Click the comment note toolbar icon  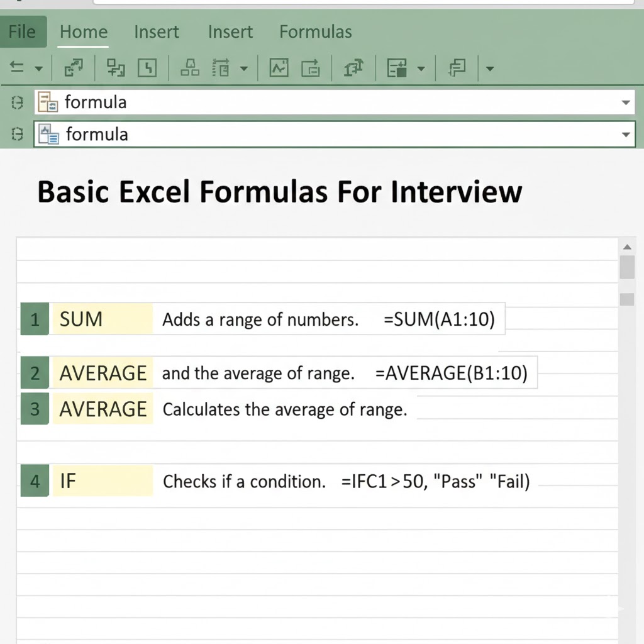457,68
